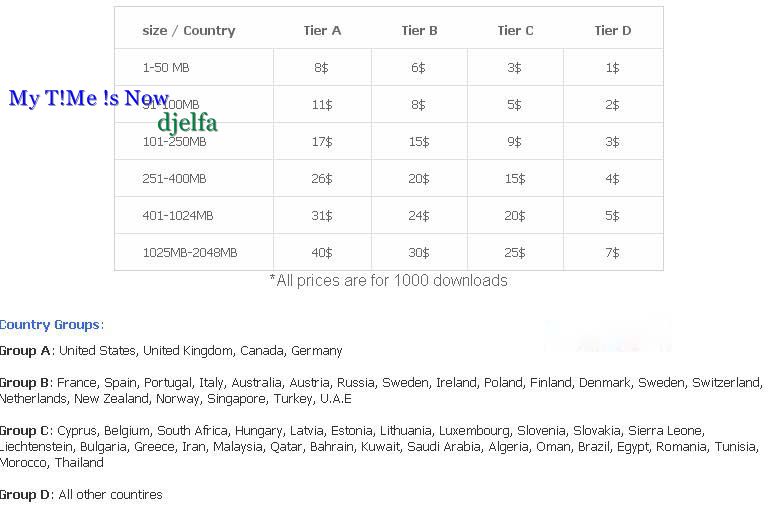
Task: Click the 1-50 MB row label
Action: click(166, 68)
